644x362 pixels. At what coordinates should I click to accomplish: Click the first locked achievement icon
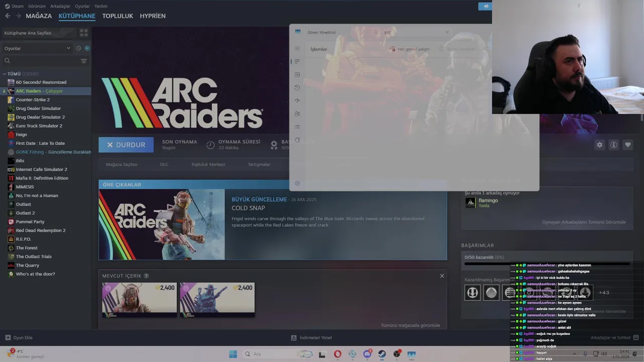coord(472,292)
